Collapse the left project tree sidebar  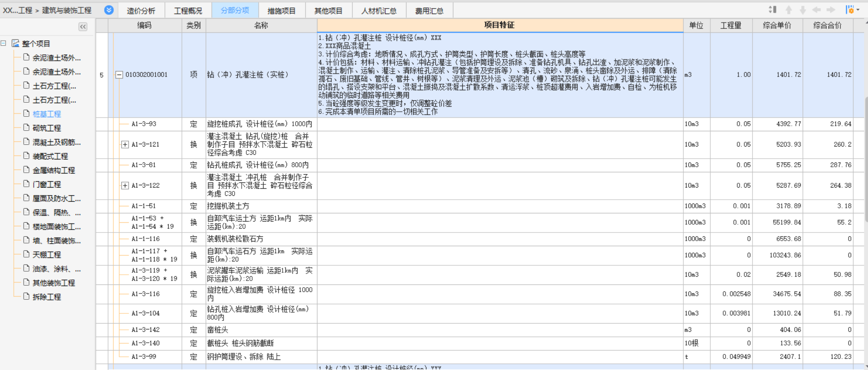[x=83, y=27]
